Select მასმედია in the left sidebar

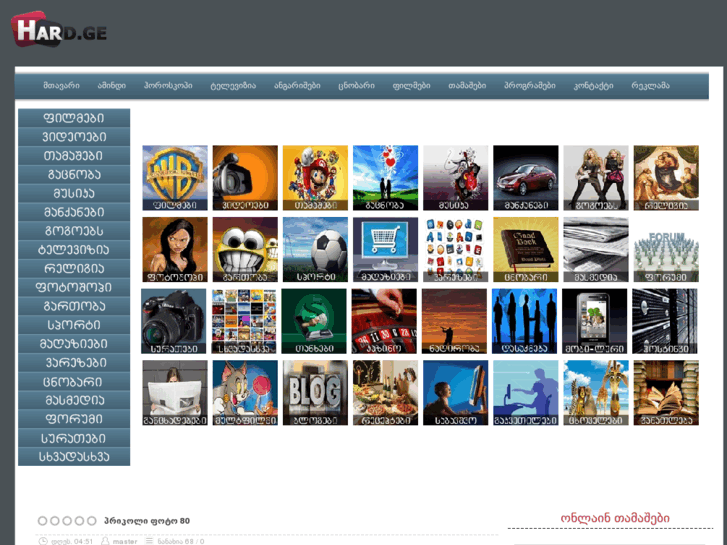coord(74,400)
